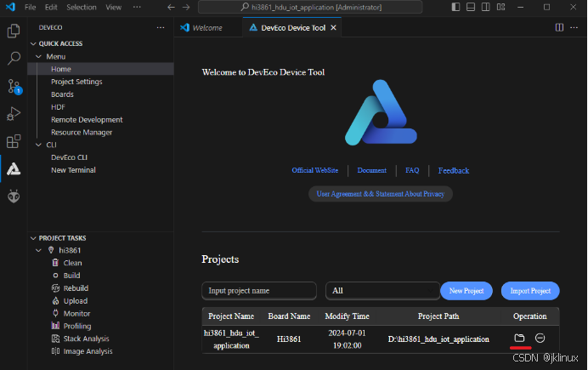Toggle secondary side bar layout icon
Screen dimensions: 588x370
[486, 7]
